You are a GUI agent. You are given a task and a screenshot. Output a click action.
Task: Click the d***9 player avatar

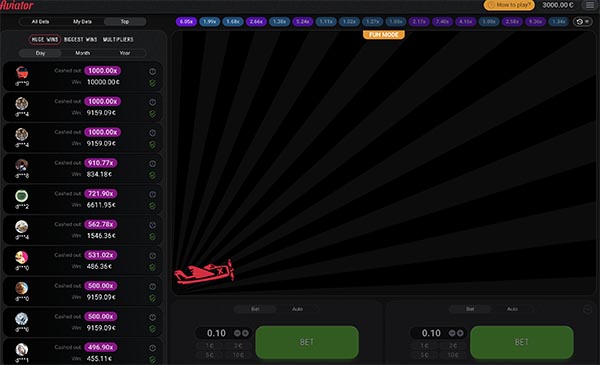click(22, 72)
